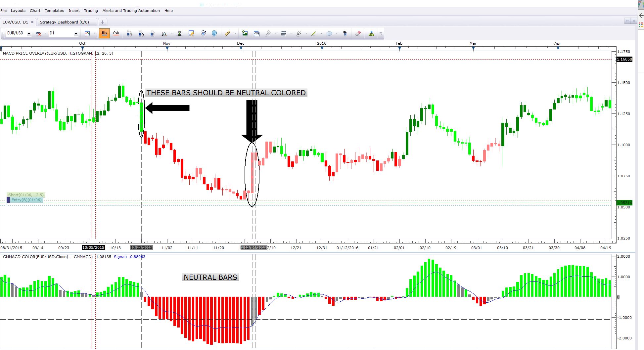Select the ABC text label tool
This screenshot has height=350, width=644.
tap(344, 33)
